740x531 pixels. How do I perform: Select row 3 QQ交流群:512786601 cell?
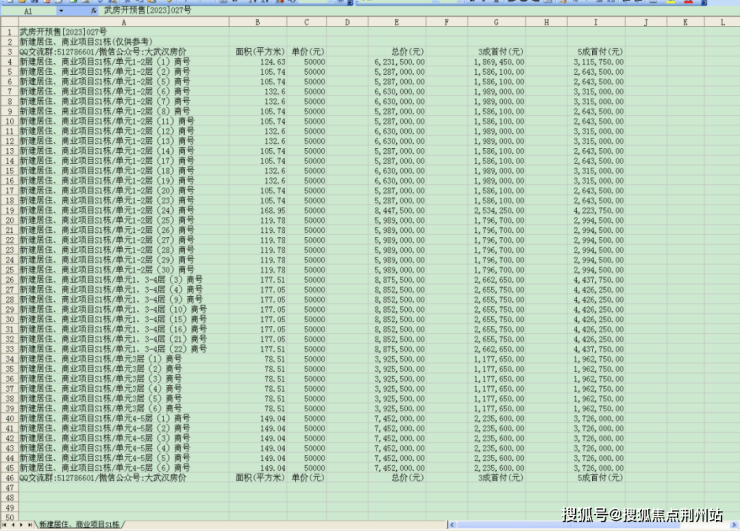pos(124,52)
